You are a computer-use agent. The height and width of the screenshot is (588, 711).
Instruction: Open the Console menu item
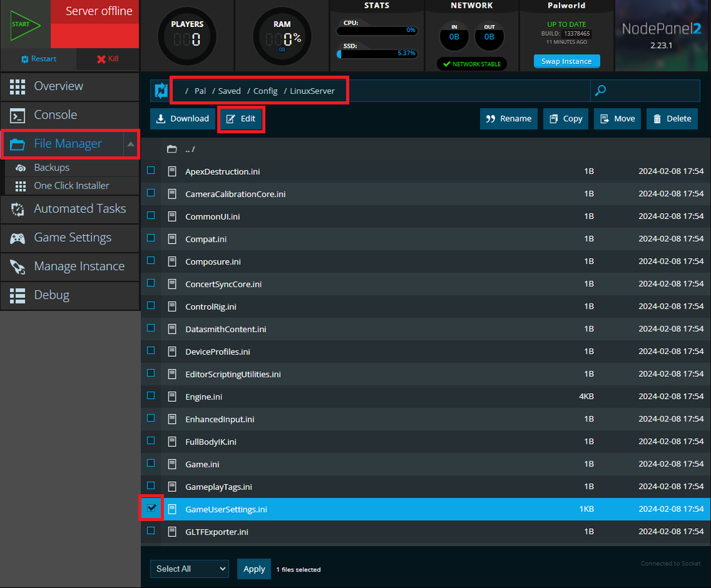(55, 114)
